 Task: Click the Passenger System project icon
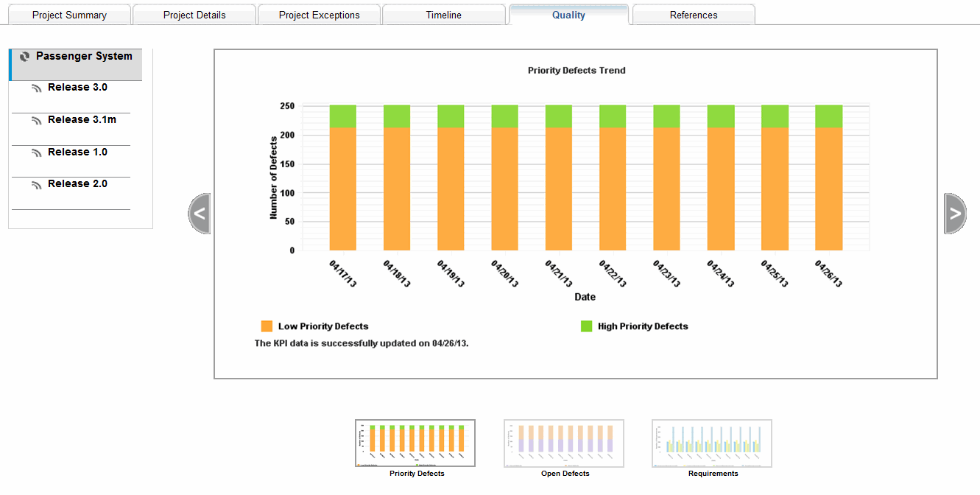(25, 57)
